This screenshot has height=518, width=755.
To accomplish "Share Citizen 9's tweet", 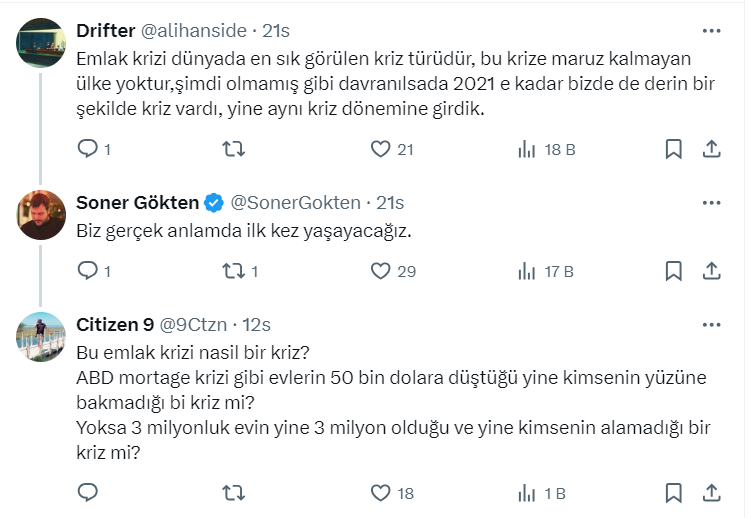I will (711, 492).
